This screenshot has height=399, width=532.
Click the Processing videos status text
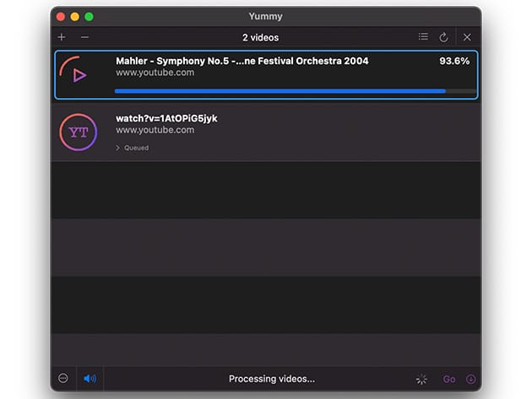[x=271, y=379]
